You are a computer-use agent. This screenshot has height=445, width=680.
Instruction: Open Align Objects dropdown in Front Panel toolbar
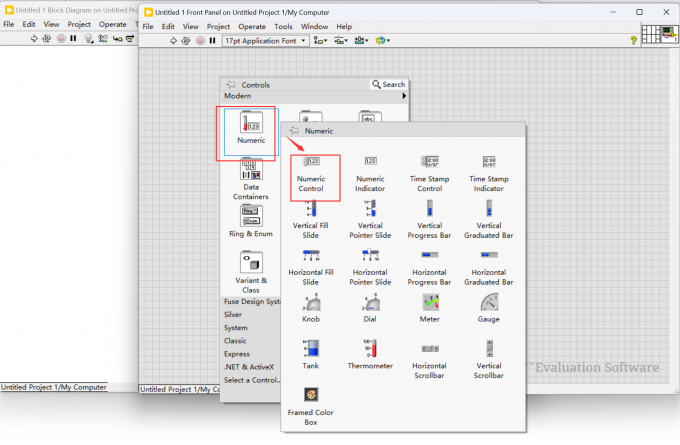[x=320, y=40]
